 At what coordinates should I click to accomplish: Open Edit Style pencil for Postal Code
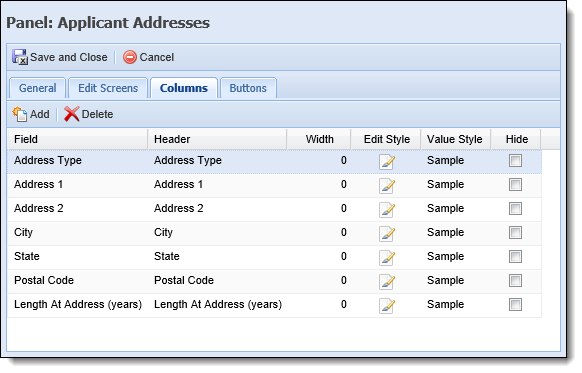click(x=387, y=282)
